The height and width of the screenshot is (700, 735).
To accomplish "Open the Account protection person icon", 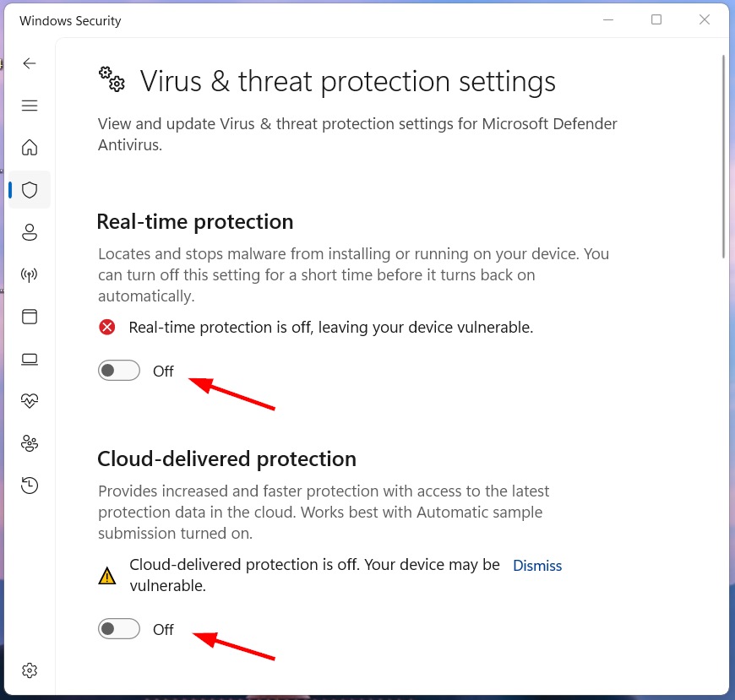I will pos(30,232).
